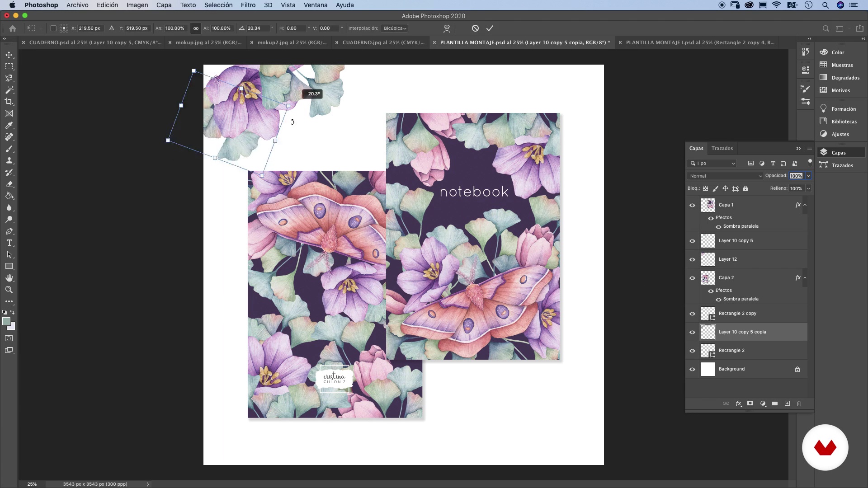Hide the Rectangle 2 layer
The height and width of the screenshot is (488, 868).
[x=692, y=351]
